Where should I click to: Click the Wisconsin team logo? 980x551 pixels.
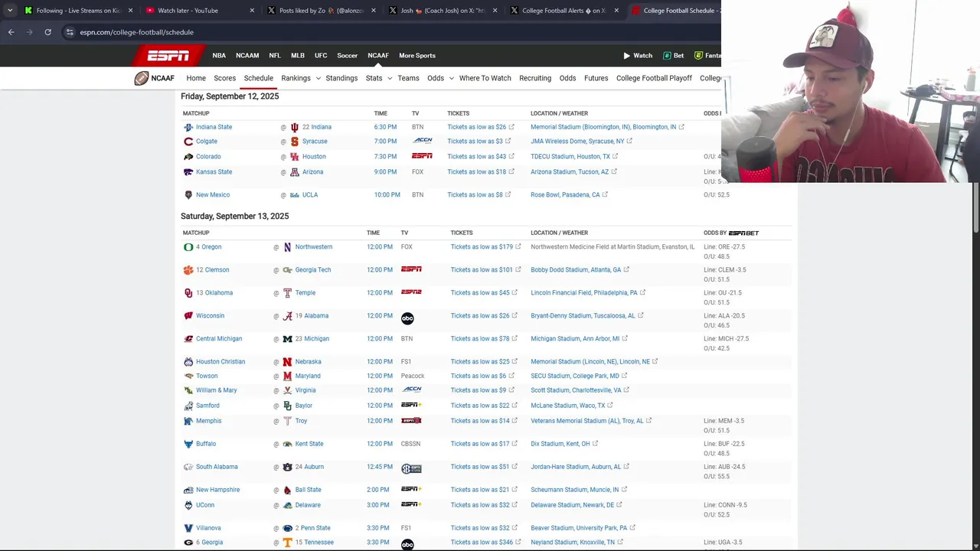pos(188,316)
